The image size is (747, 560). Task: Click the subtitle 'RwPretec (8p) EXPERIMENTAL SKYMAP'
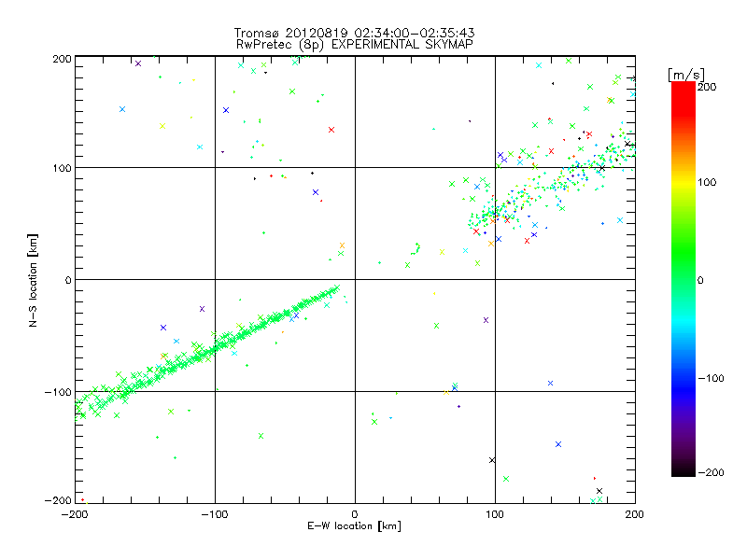pyautogui.click(x=354, y=45)
